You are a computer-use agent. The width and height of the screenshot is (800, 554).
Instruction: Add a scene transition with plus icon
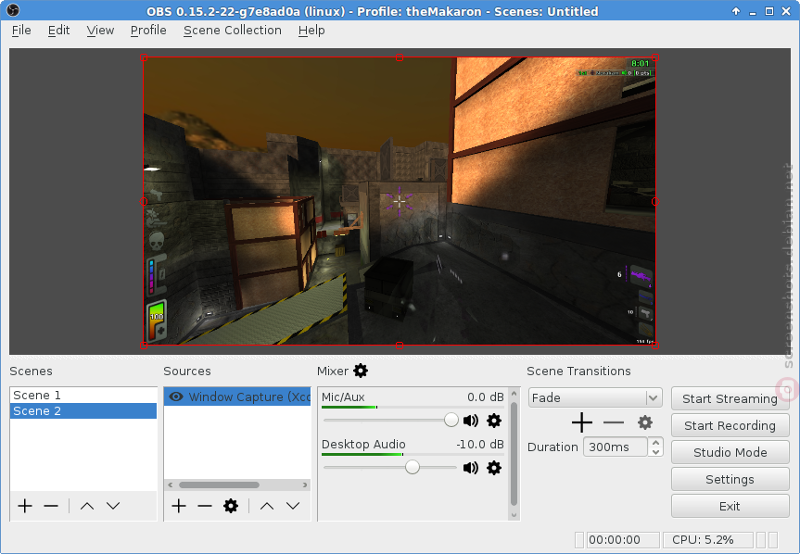(582, 422)
